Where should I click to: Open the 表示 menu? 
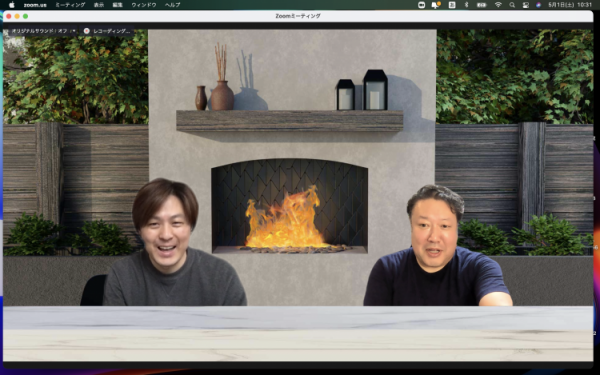tap(99, 5)
